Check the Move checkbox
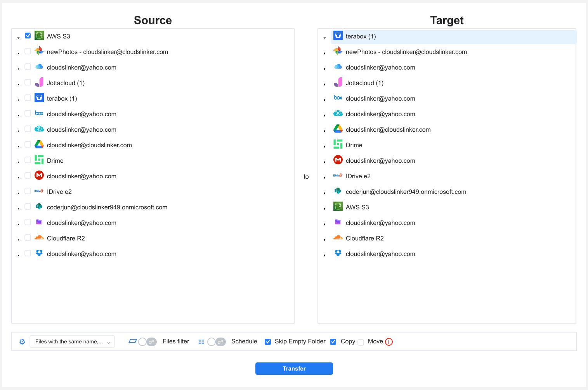Screen dimensions: 588x390 [x=361, y=342]
